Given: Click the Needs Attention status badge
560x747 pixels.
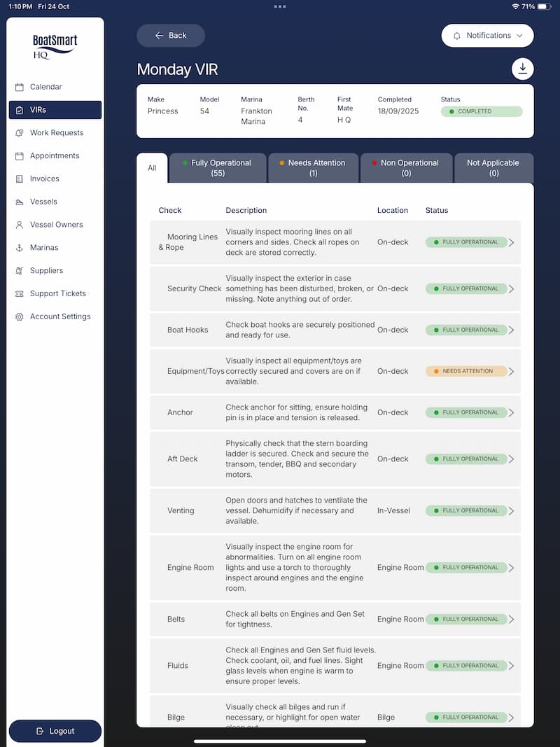Looking at the screenshot, I should point(466,371).
